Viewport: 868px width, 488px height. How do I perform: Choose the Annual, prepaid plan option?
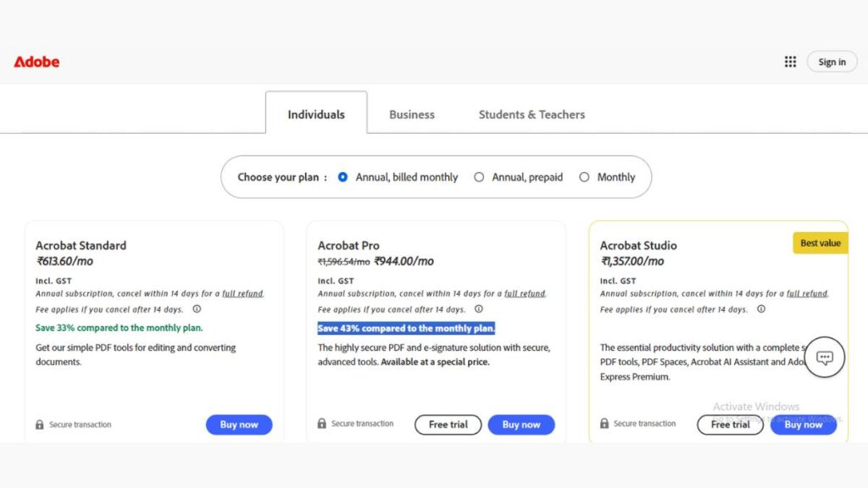(x=479, y=177)
